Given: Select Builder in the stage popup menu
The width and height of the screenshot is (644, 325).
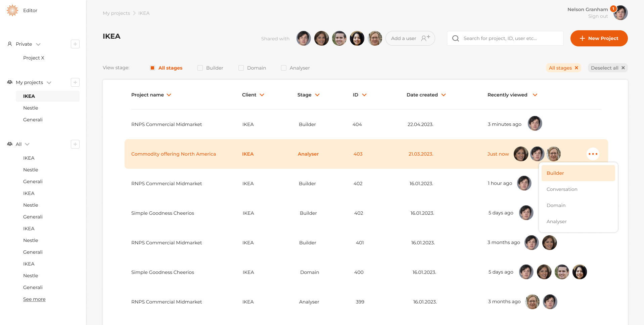Looking at the screenshot, I should tap(578, 173).
